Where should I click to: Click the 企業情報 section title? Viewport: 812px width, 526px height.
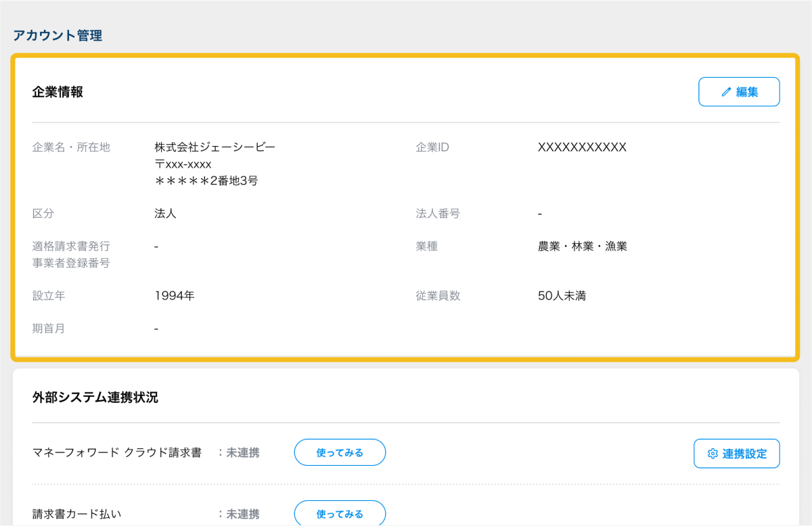tap(58, 92)
